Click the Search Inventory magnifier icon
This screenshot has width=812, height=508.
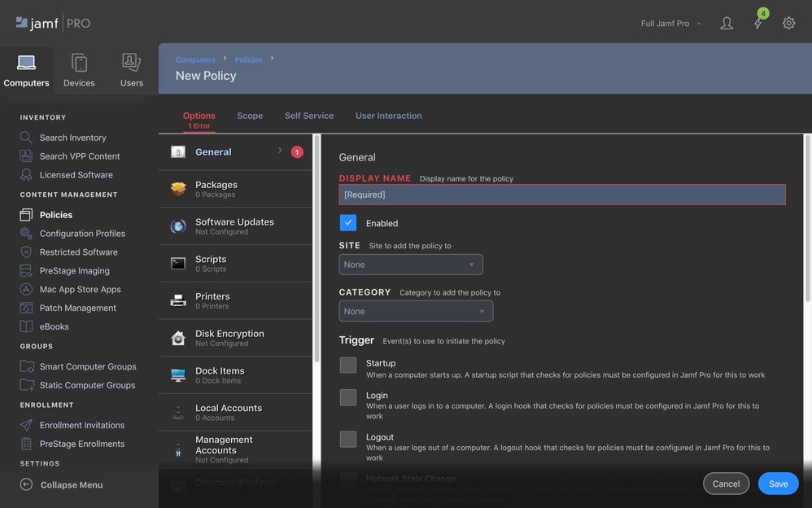click(x=26, y=138)
